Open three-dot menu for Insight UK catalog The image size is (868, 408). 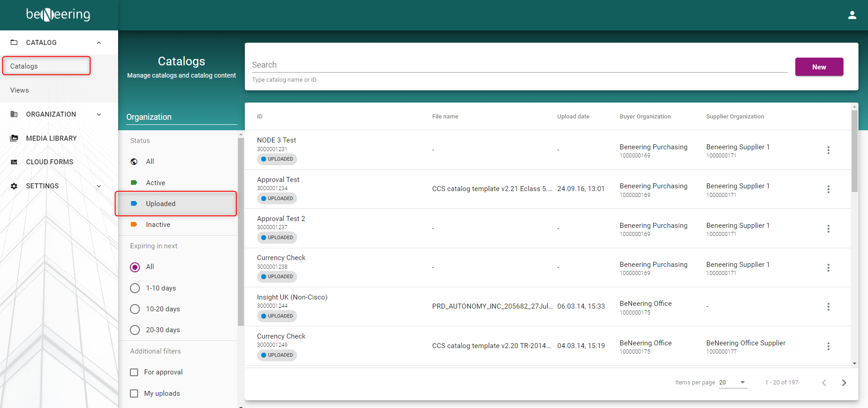point(828,307)
